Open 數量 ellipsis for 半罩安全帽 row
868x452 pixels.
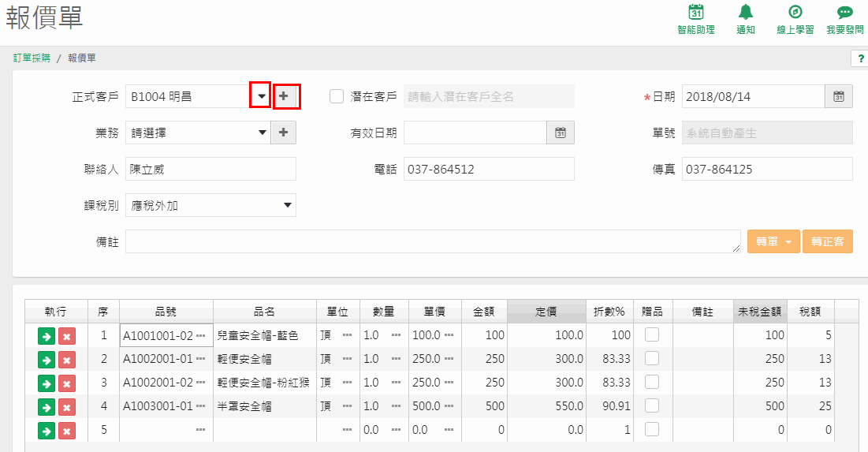tap(396, 406)
